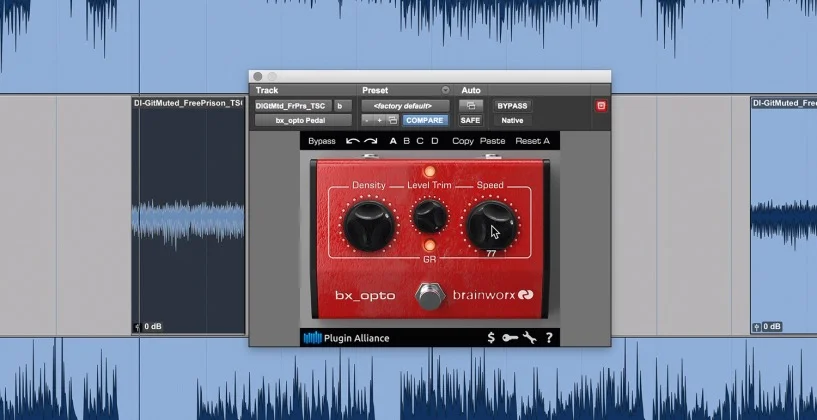The width and height of the screenshot is (817, 420).
Task: Toggle automation SAFE button
Action: coord(471,120)
